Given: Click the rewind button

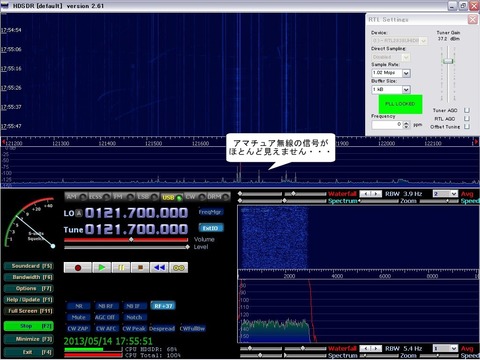Looking at the screenshot, I should (x=159, y=268).
